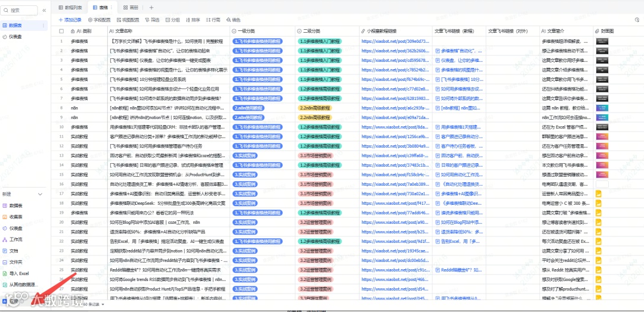The width and height of the screenshot is (644, 312).
Task: Select cell 如何在Blog网站中添加AI客服
Action: pyautogui.click(x=168, y=222)
